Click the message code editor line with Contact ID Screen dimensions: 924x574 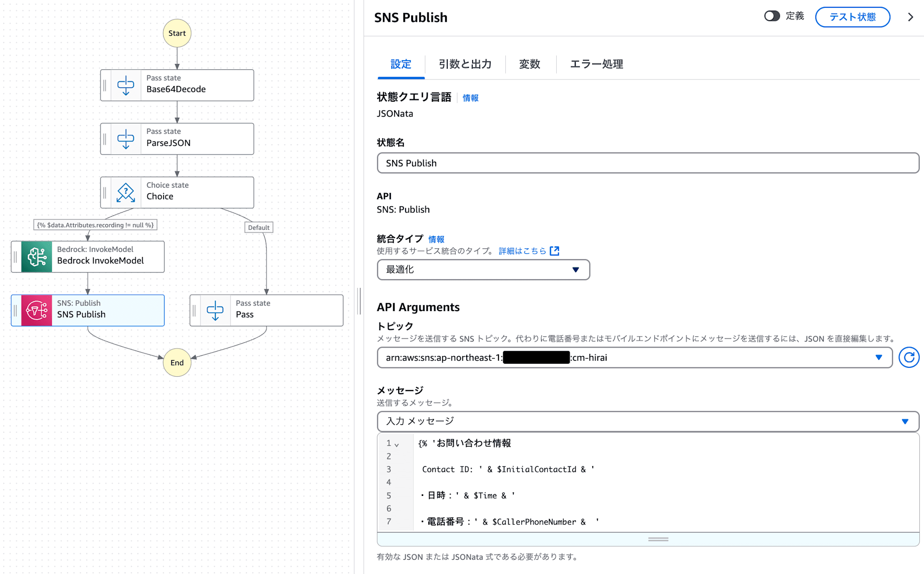click(x=508, y=469)
